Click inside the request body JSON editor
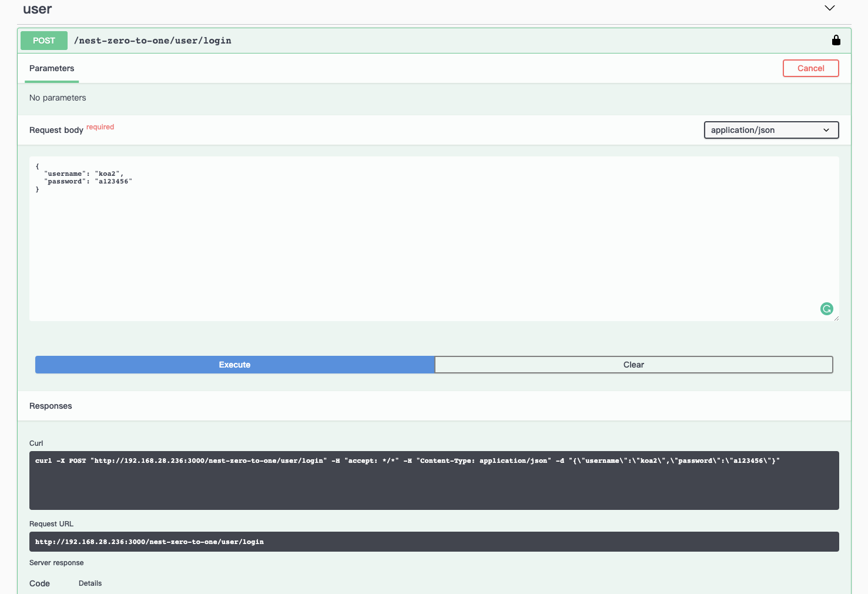Screen dimensions: 868x594 click(x=434, y=239)
